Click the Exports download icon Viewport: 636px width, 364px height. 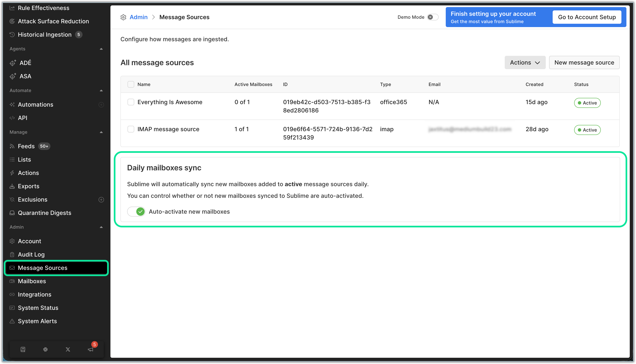(x=12, y=186)
